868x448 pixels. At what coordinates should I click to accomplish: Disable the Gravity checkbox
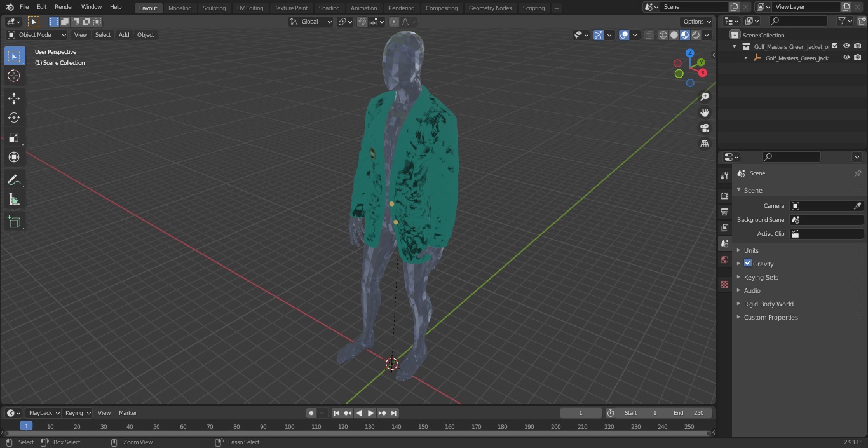pos(748,263)
